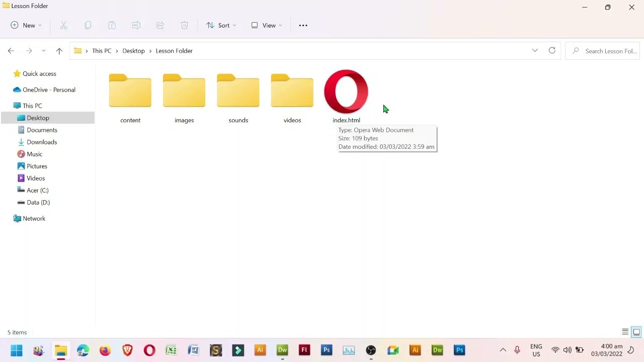The image size is (644, 362).
Task: Click the focus assist moon icon
Action: pyautogui.click(x=631, y=350)
